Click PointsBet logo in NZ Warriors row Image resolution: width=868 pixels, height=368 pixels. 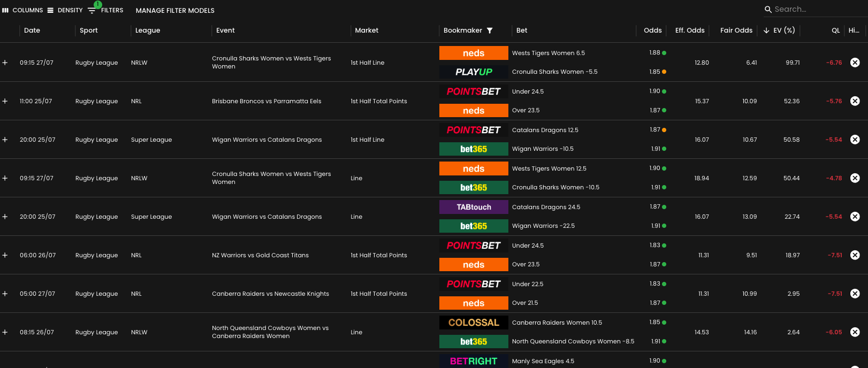[x=474, y=246]
